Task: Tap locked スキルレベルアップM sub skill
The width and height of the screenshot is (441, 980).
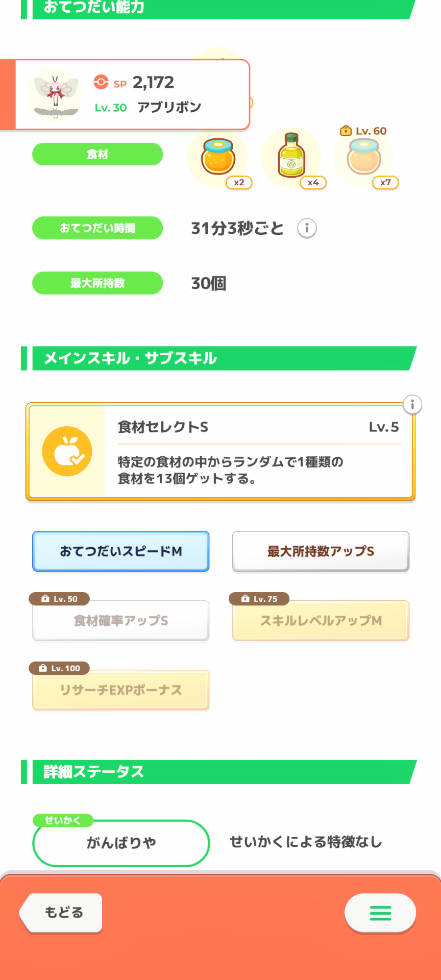Action: 321,621
